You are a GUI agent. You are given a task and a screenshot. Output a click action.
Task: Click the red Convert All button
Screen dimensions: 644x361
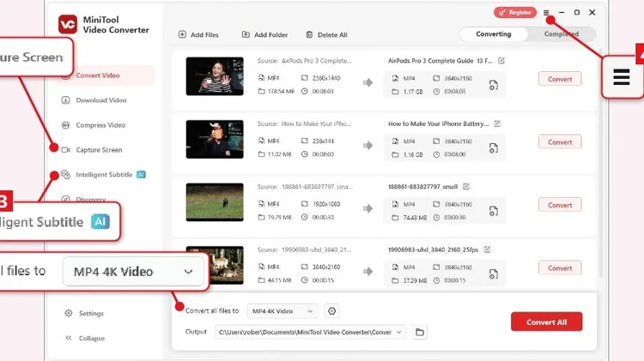[546, 322]
